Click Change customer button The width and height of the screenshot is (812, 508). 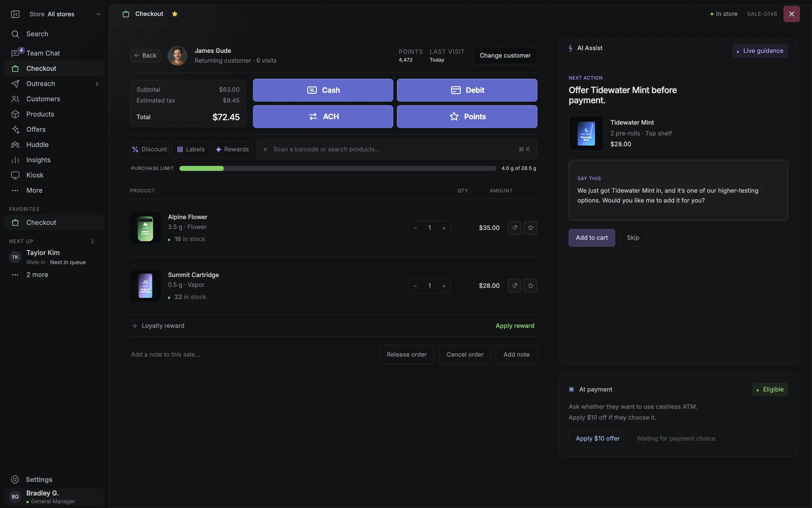(505, 56)
